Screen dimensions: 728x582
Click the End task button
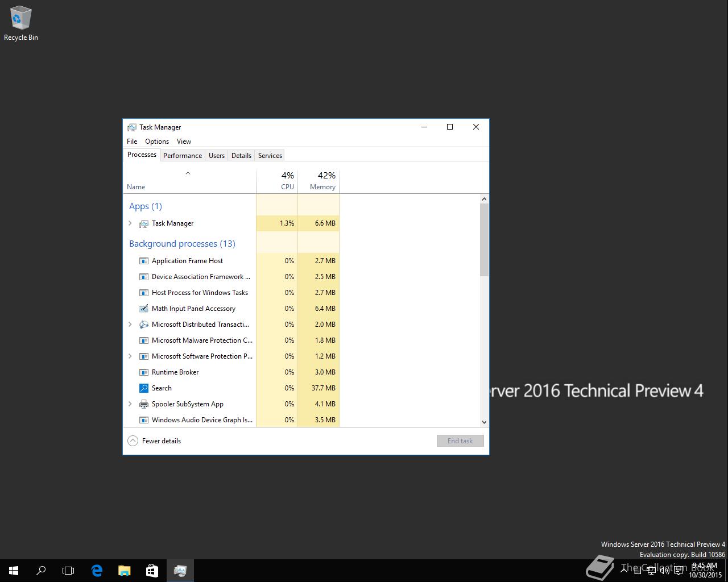(460, 441)
